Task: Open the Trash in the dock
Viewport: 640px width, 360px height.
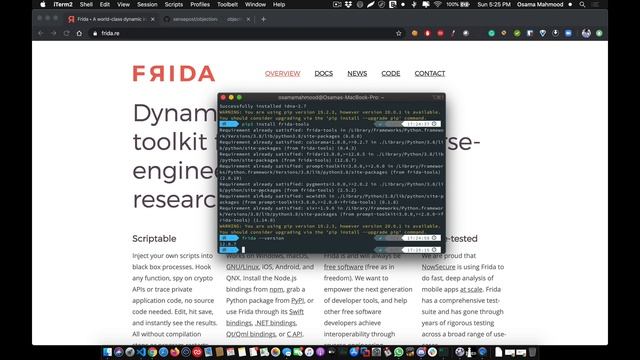Action: (532, 352)
